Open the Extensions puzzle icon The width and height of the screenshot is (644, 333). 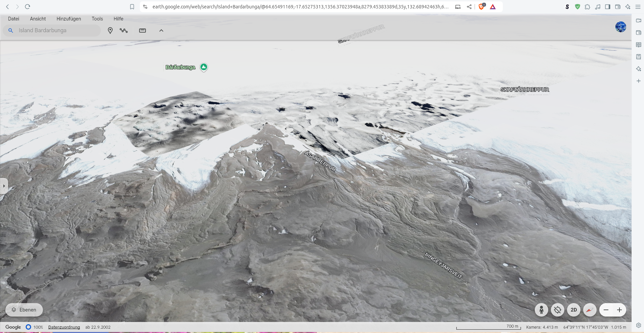[x=588, y=7]
